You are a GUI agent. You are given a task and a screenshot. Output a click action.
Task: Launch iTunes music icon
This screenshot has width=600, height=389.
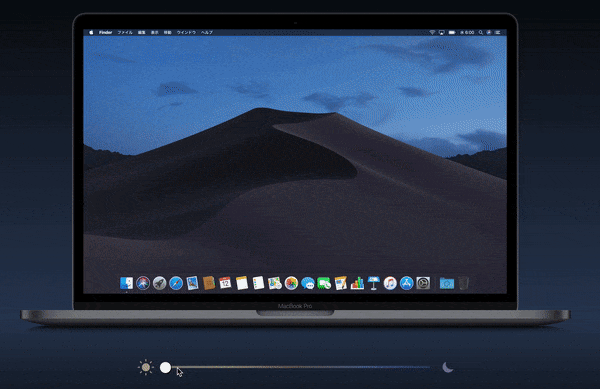390,283
